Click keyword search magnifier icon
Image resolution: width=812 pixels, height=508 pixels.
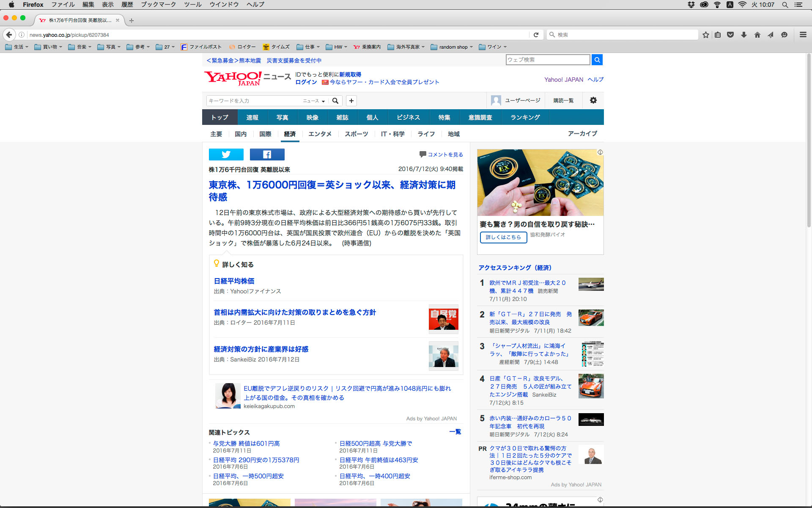tap(335, 101)
